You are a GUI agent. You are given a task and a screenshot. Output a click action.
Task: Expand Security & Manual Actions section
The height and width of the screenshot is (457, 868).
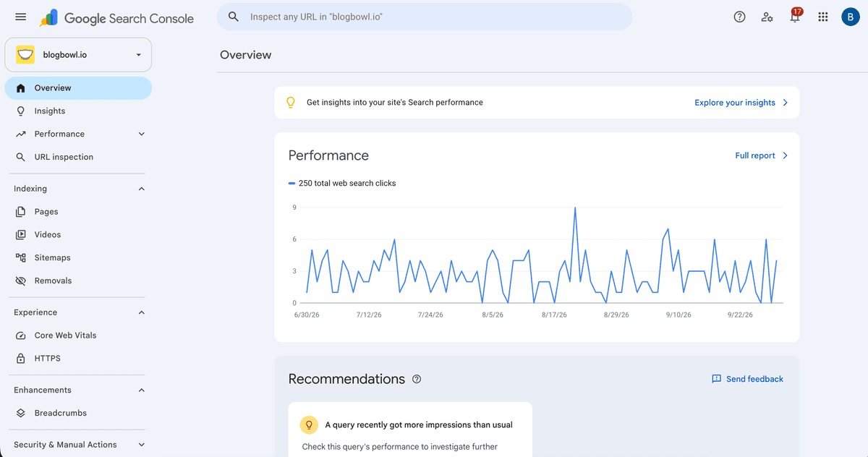[x=142, y=445]
